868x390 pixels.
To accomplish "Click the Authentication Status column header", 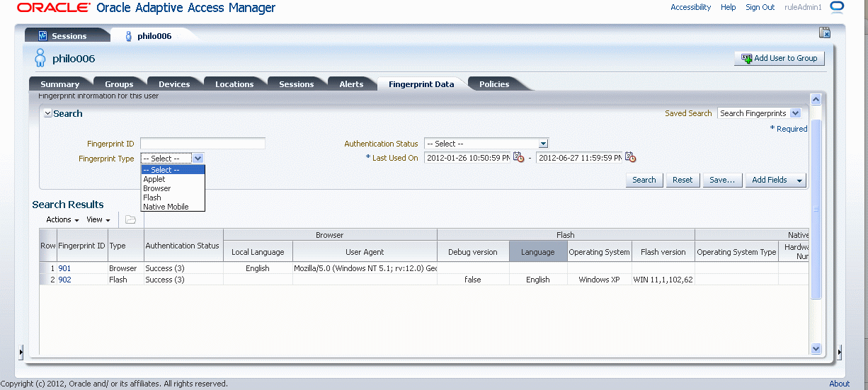I will (x=183, y=246).
